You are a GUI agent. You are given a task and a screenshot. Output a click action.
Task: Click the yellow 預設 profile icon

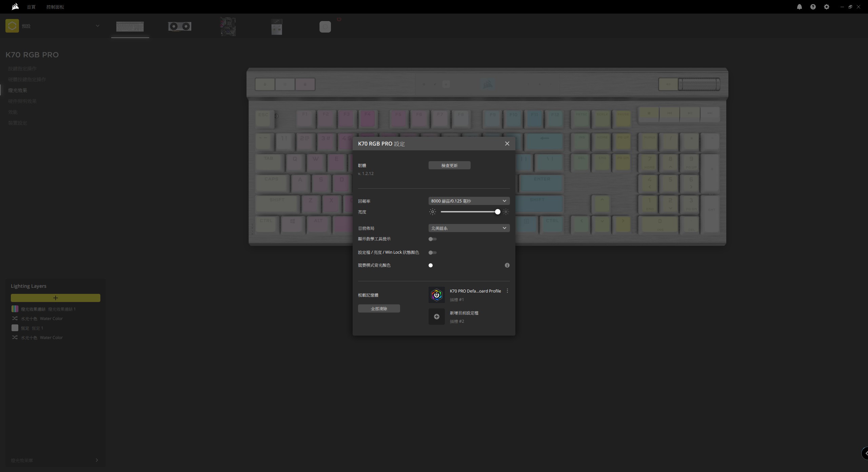pos(12,26)
